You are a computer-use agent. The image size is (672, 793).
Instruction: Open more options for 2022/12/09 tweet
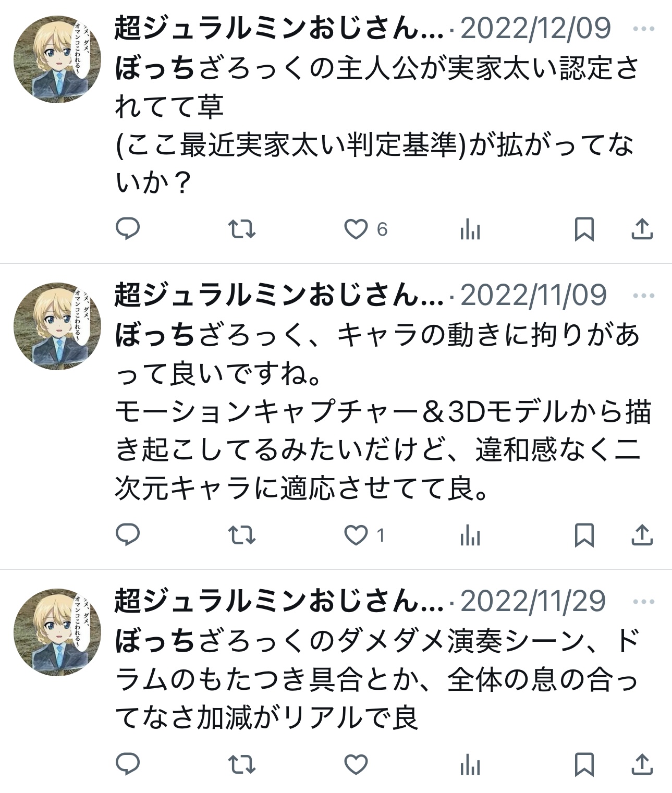point(644,28)
